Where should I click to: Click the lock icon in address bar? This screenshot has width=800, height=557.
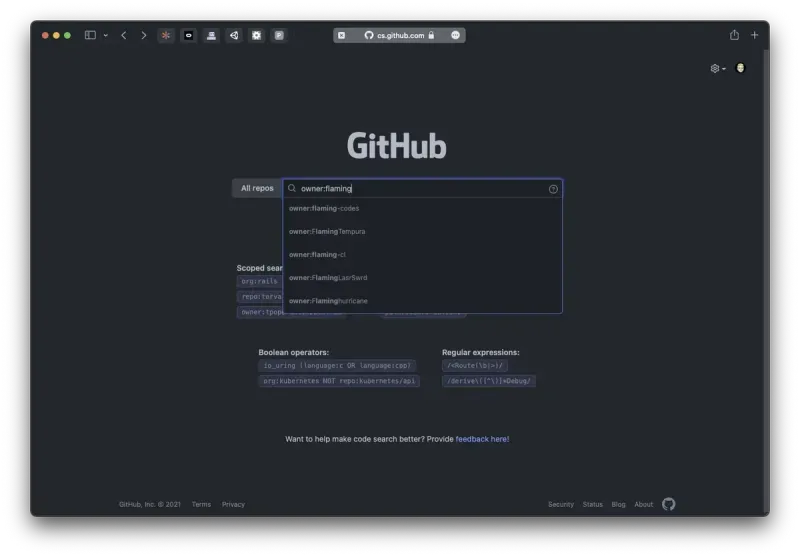coord(432,35)
